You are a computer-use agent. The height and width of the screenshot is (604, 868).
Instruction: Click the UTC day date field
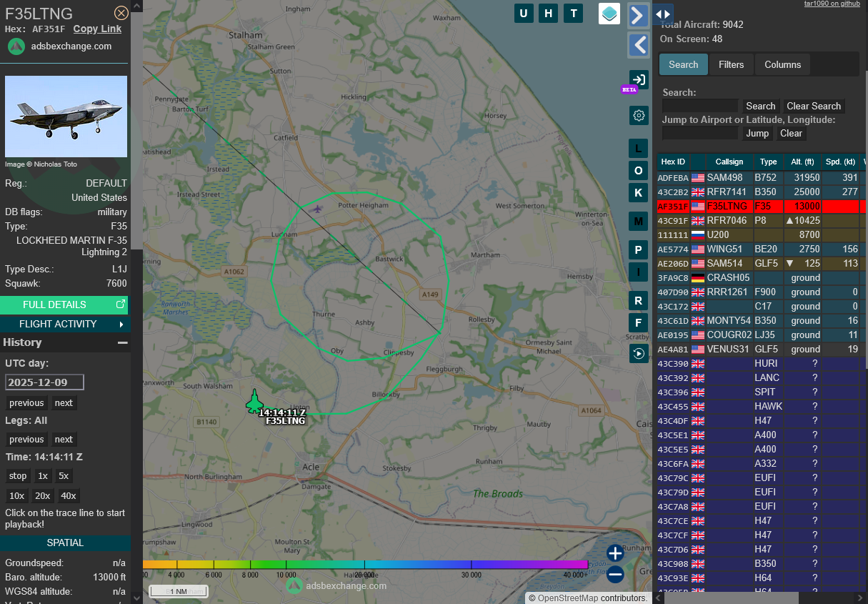pos(44,382)
